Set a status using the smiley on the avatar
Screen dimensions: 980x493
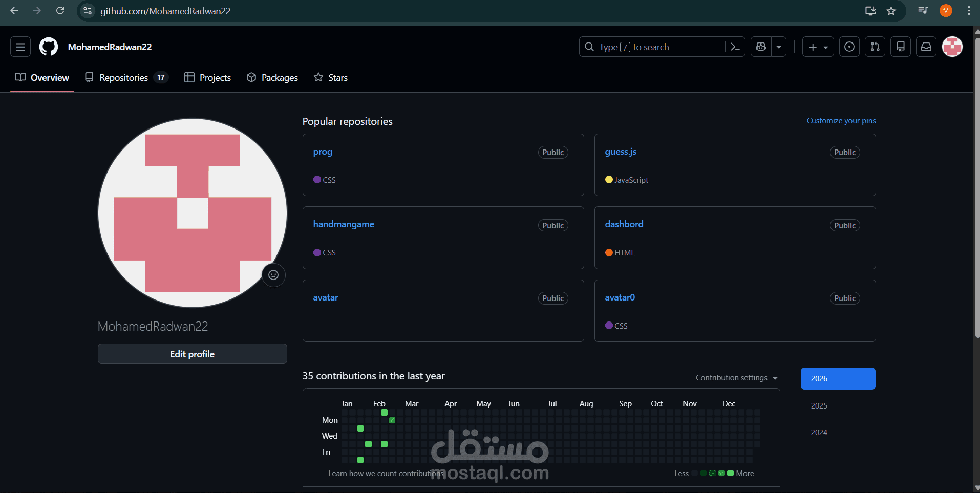[x=273, y=275]
